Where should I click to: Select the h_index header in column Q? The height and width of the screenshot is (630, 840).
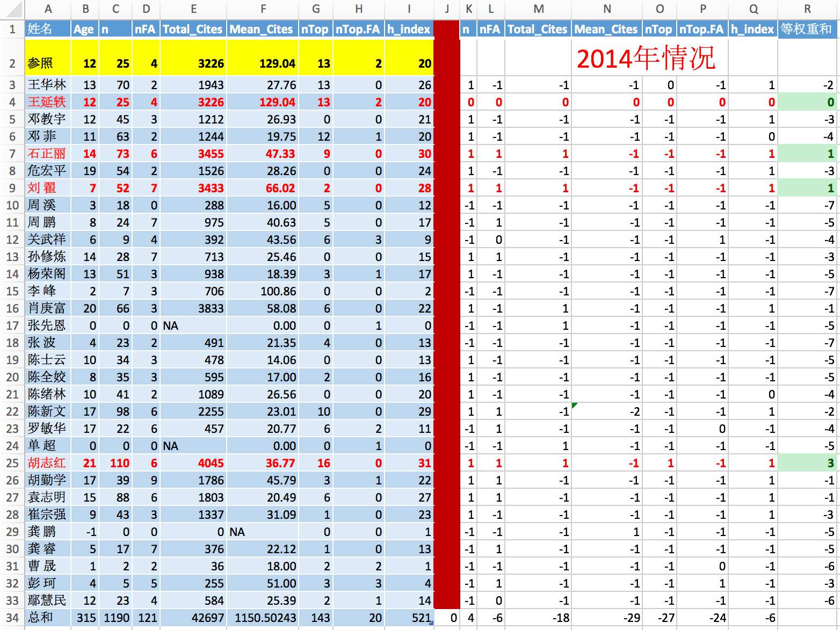pyautogui.click(x=753, y=29)
